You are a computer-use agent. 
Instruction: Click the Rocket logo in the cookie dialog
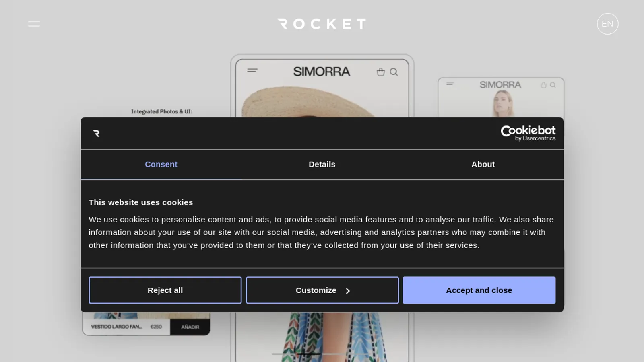pyautogui.click(x=96, y=133)
